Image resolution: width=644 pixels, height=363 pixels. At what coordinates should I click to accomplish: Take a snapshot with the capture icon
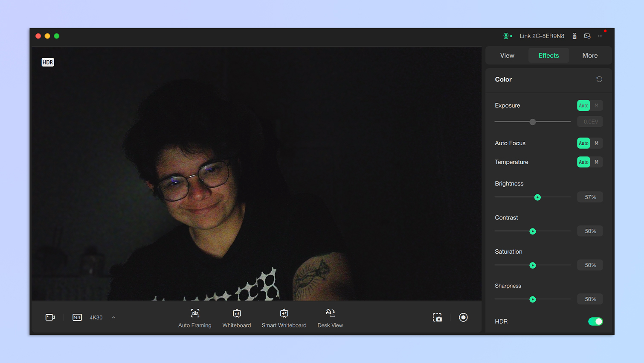pyautogui.click(x=437, y=317)
